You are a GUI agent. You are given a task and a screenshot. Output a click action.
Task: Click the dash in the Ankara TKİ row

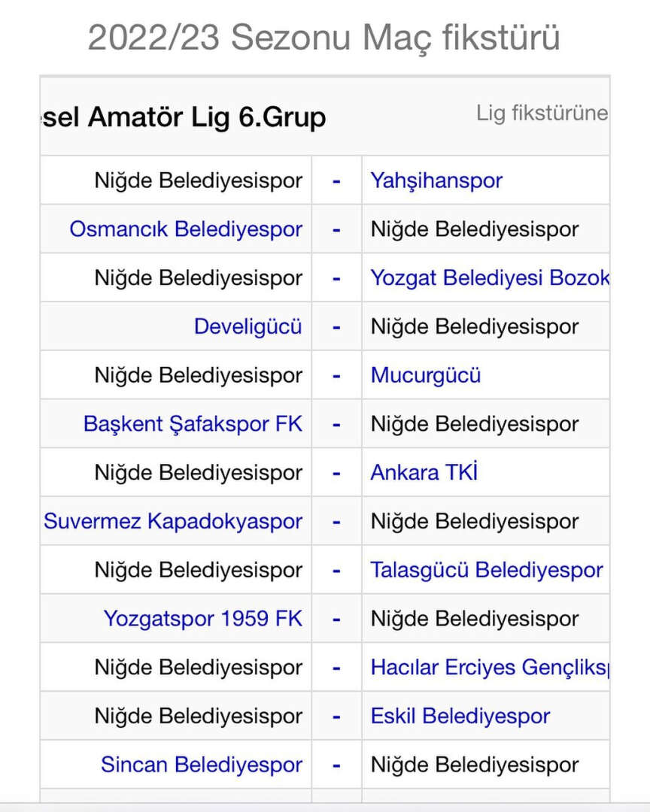point(336,472)
